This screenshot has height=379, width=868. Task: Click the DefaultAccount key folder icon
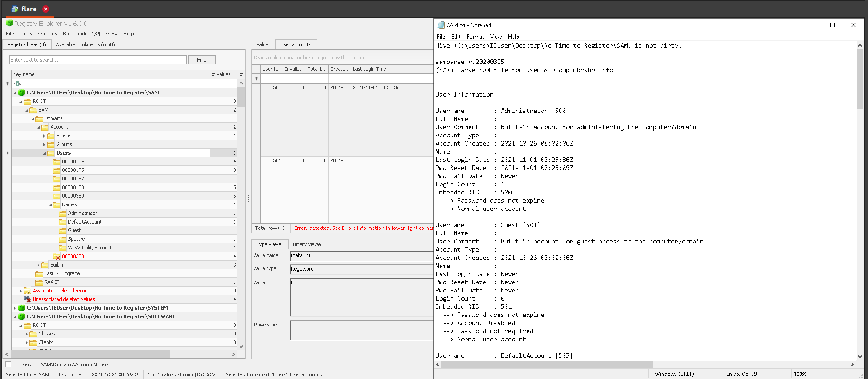click(62, 222)
